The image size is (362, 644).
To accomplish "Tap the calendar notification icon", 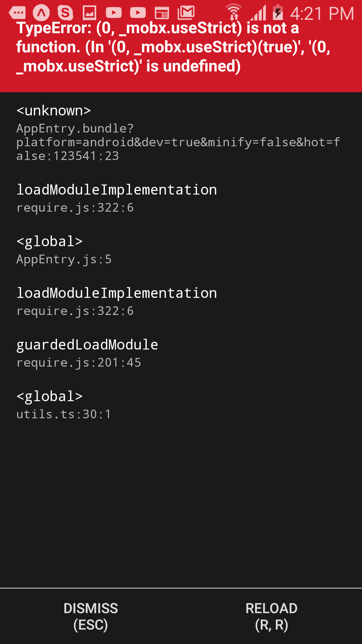I will (x=163, y=13).
